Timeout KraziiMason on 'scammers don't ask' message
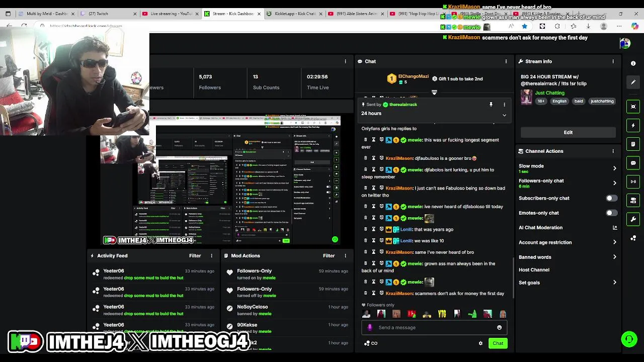Viewport: 644px width, 362px height. pyautogui.click(x=373, y=293)
